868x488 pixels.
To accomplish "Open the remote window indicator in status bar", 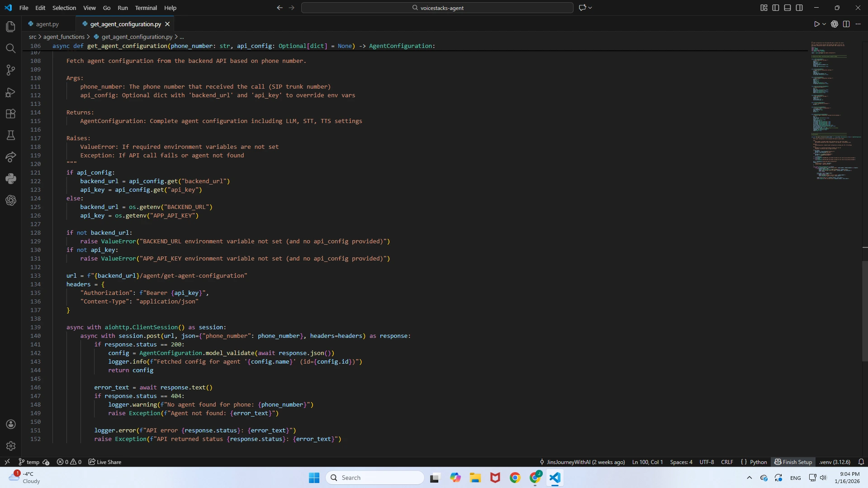I will coord(7,462).
